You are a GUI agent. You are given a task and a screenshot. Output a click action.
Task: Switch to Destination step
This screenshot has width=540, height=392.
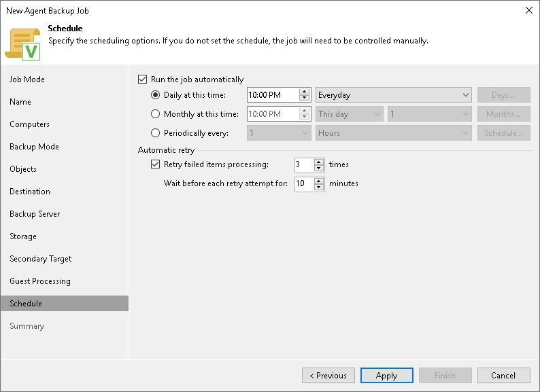tap(30, 192)
